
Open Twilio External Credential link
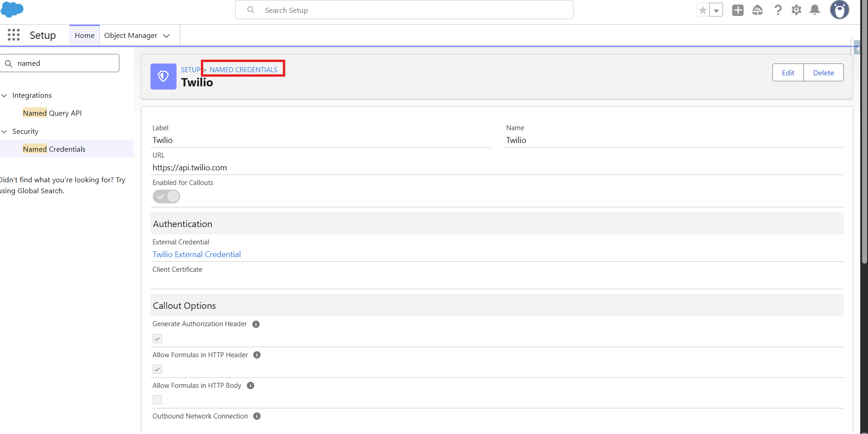pyautogui.click(x=197, y=254)
